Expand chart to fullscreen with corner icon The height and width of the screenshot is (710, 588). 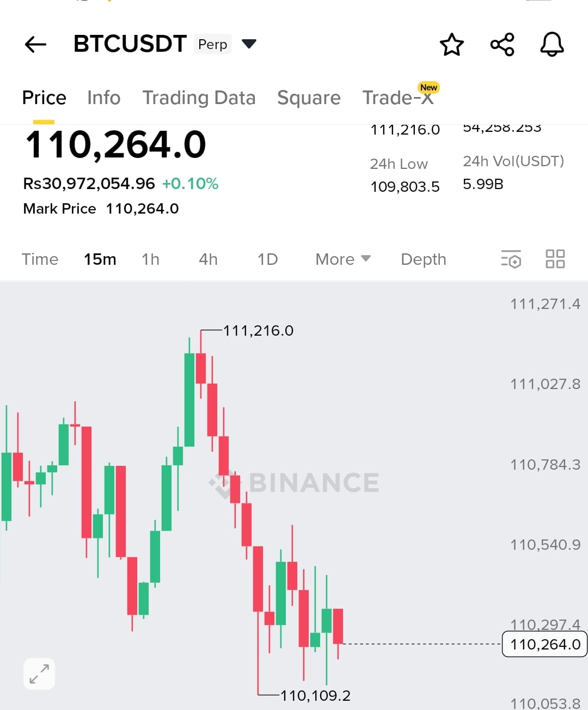(39, 674)
